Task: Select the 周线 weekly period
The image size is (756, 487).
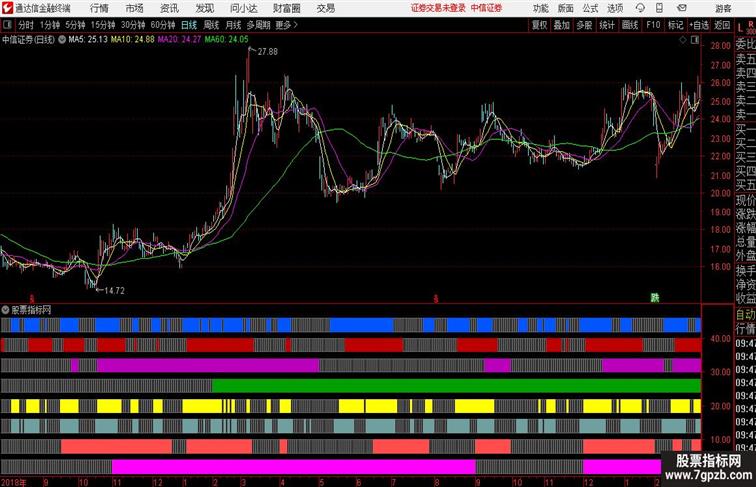Action: coord(211,25)
